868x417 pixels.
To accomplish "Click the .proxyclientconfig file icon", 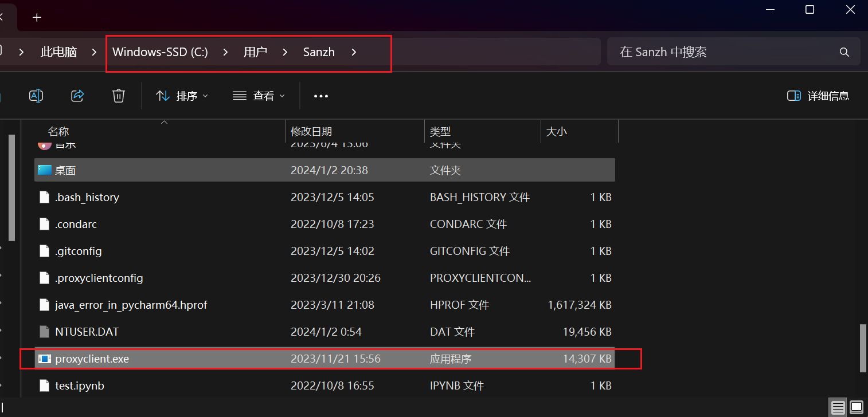I will pyautogui.click(x=45, y=278).
